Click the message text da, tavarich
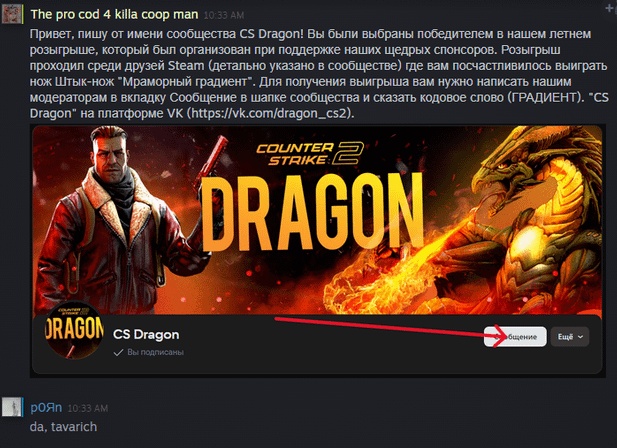This screenshot has height=448, width=617. (63, 427)
